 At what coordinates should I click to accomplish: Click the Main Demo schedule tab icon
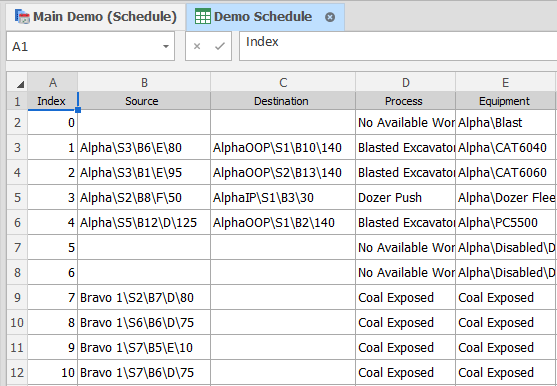point(22,17)
